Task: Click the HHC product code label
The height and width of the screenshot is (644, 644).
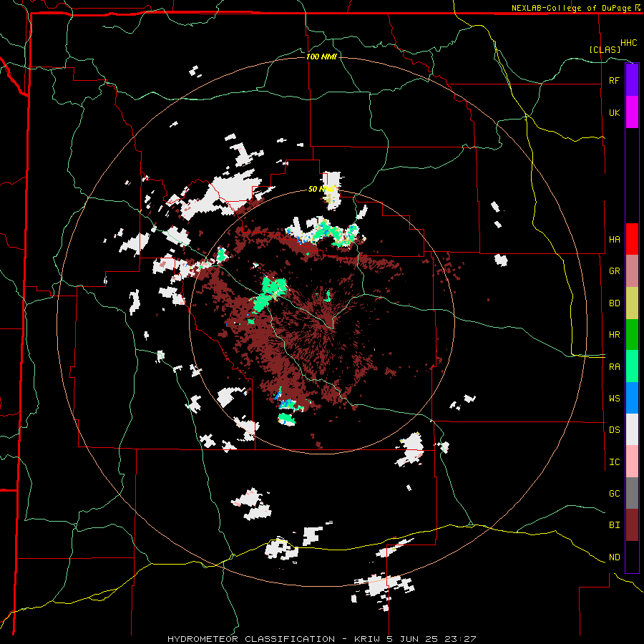Action: click(628, 43)
